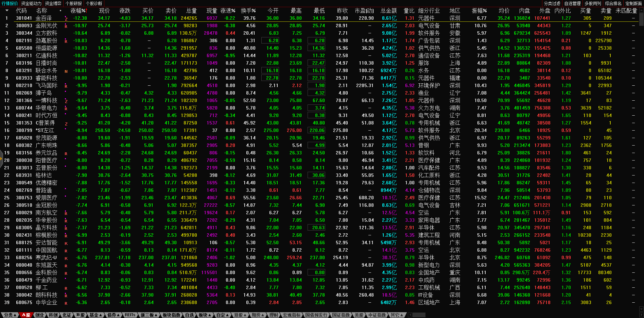Open 自选管理 at the top right
Viewport: 644px width, 318px height.
(572, 3)
